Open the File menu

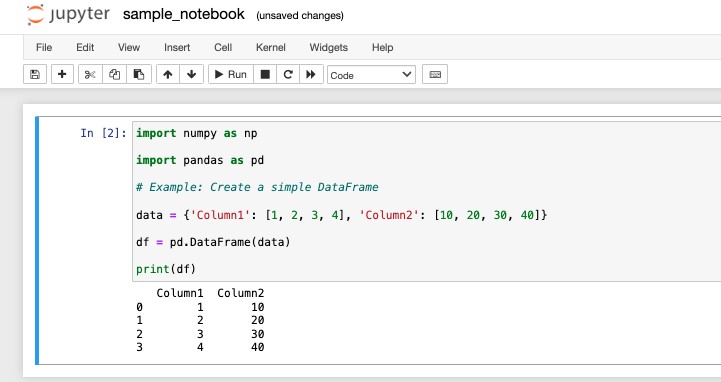click(44, 47)
